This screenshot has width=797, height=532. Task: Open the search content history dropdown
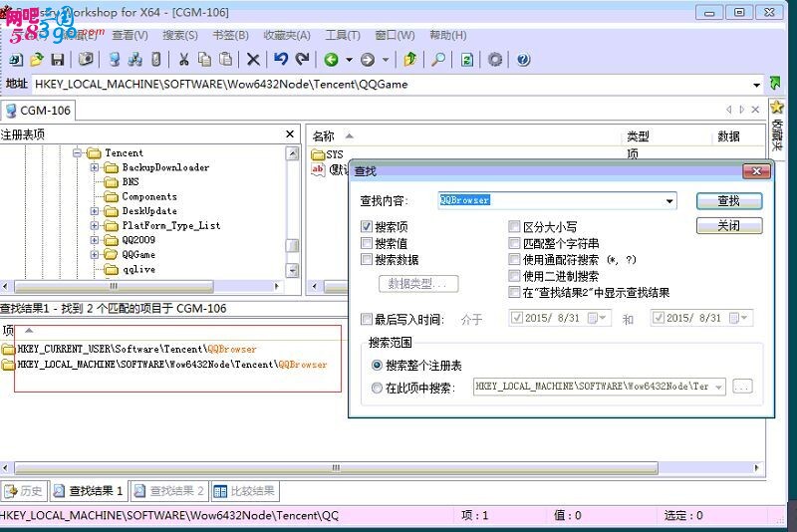669,201
